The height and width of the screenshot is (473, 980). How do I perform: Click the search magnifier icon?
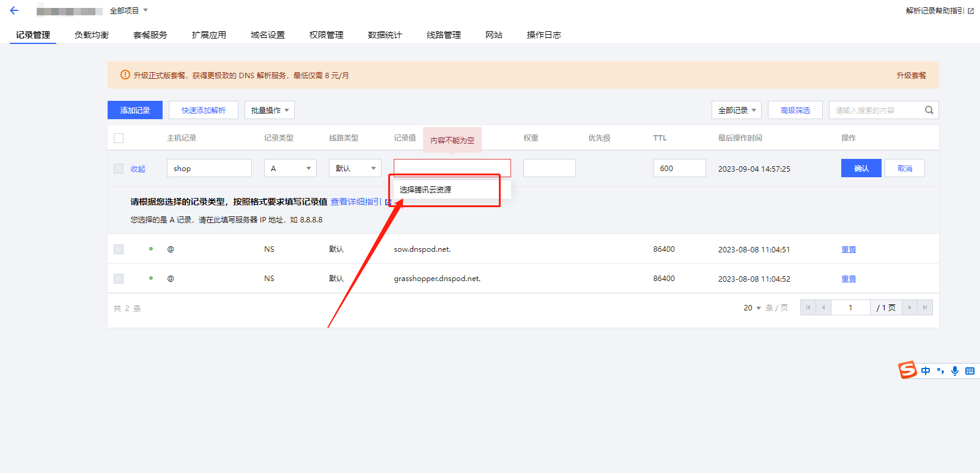point(929,110)
